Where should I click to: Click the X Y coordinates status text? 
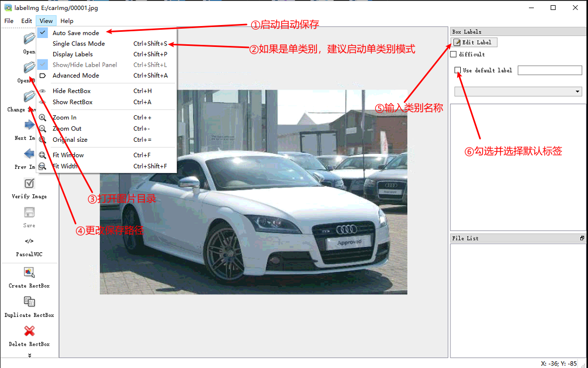tap(558, 363)
